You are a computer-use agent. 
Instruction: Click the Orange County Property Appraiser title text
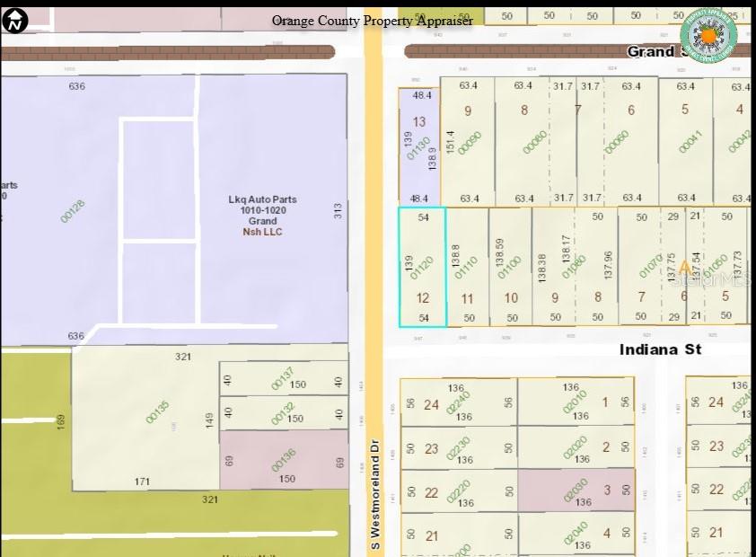[372, 21]
